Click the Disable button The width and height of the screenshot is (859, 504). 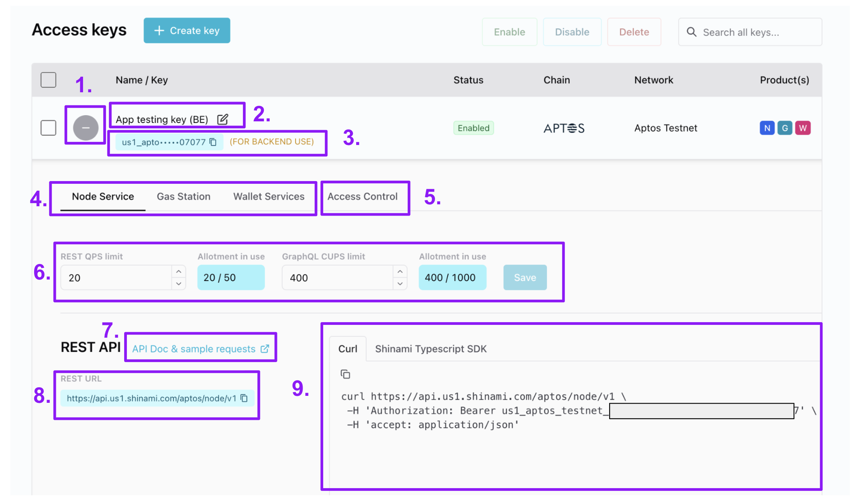[x=572, y=32]
